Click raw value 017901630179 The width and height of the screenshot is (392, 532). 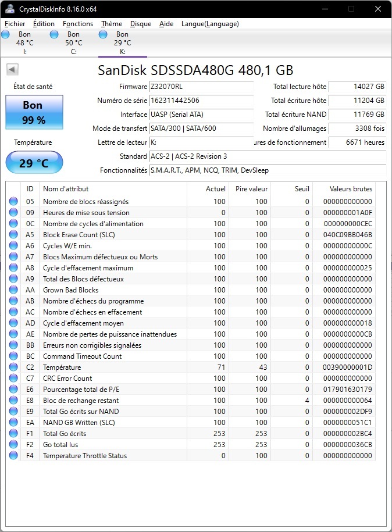(348, 389)
